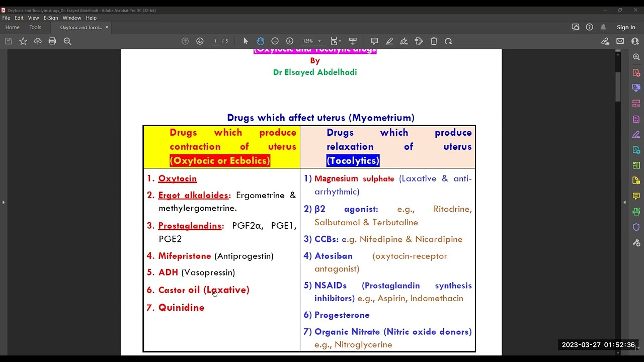Rotate the page using the rotate icon
The image size is (644, 362).
(x=448, y=41)
